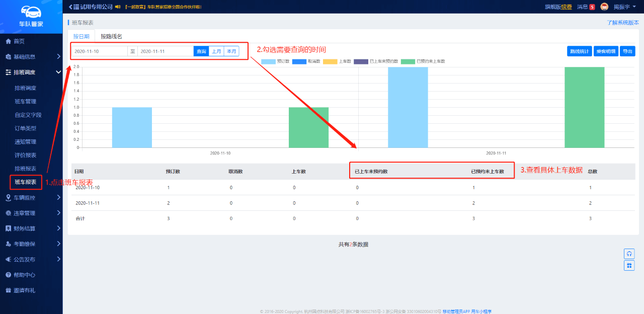Expand the 基础信息 sidebar menu

tap(31, 57)
